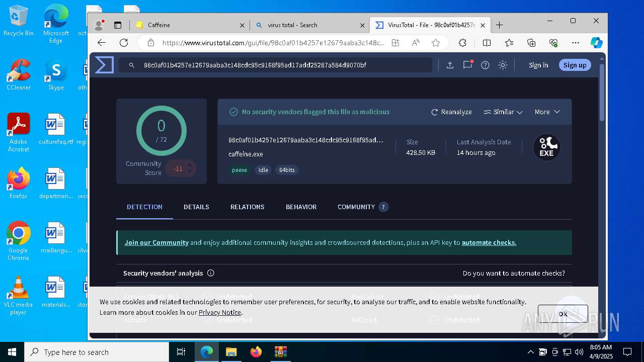Expand the Similar dropdown
This screenshot has height=362, width=644.
point(503,112)
